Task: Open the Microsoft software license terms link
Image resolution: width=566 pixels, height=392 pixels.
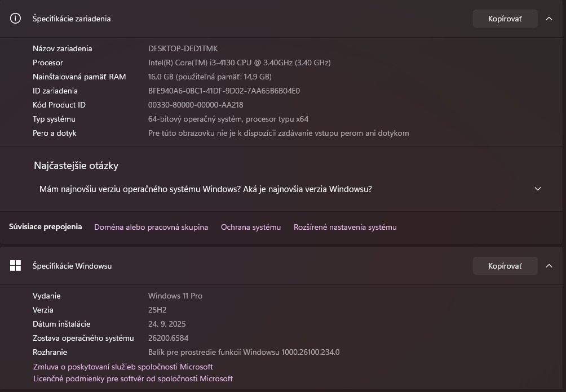Action: coord(132,378)
